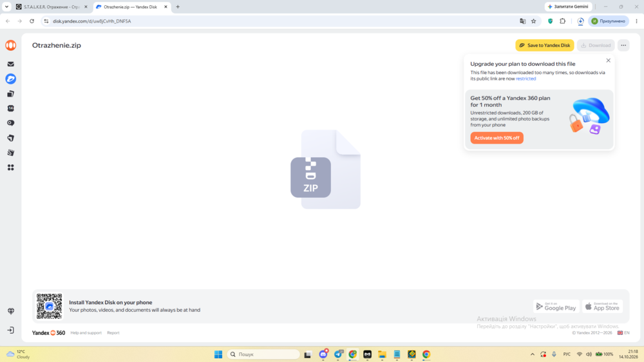Open the Yandex 360 home logo in sidebar

pos(11,45)
